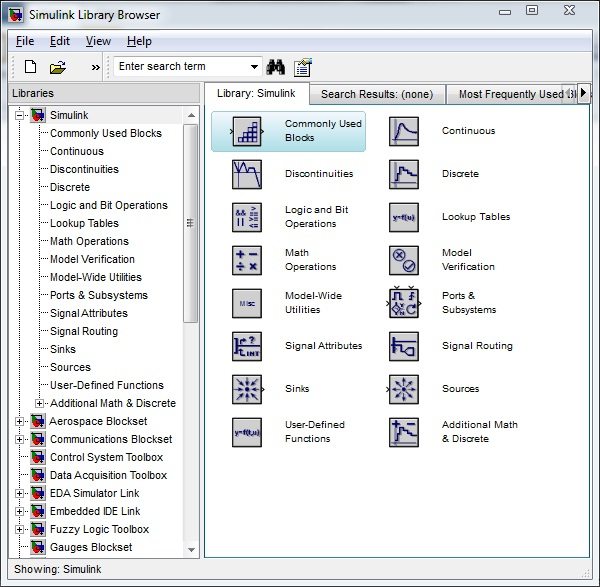Select the Lookup Tables block icon
This screenshot has height=587, width=600.
click(x=404, y=217)
